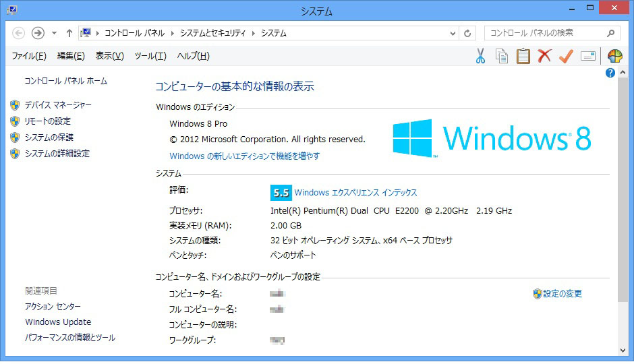Maximize the システム window
This screenshot has height=364, width=634.
point(590,8)
